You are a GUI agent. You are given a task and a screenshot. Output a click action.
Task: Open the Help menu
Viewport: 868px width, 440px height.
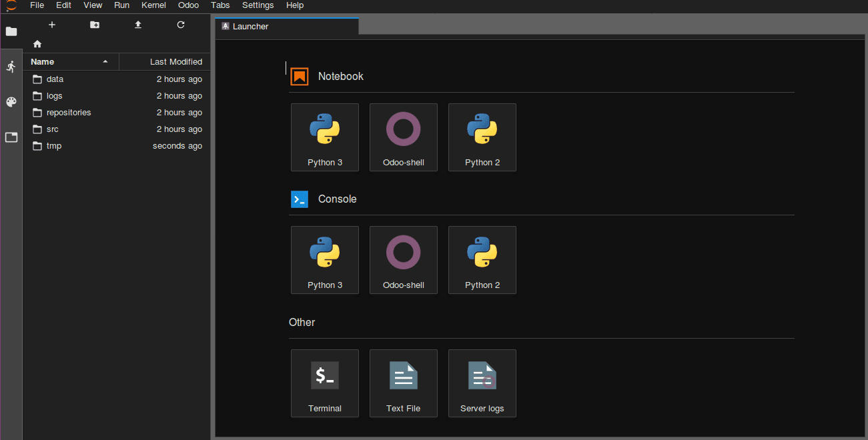(294, 5)
